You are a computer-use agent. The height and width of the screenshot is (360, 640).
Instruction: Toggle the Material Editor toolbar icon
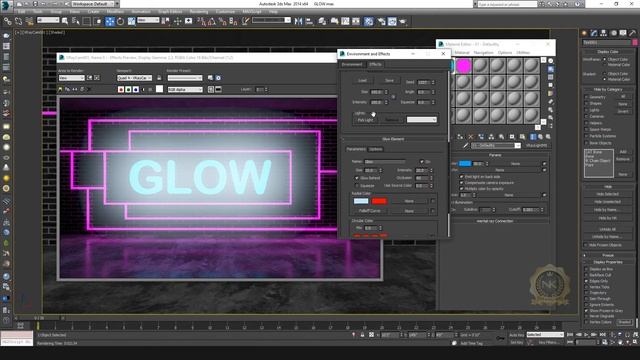coord(369,21)
